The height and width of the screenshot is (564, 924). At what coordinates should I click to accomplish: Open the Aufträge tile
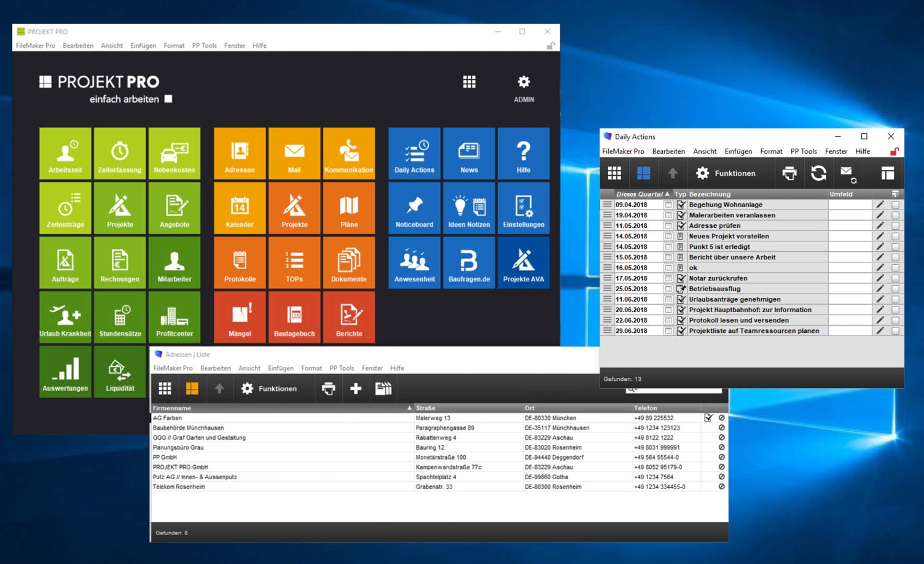[x=65, y=263]
